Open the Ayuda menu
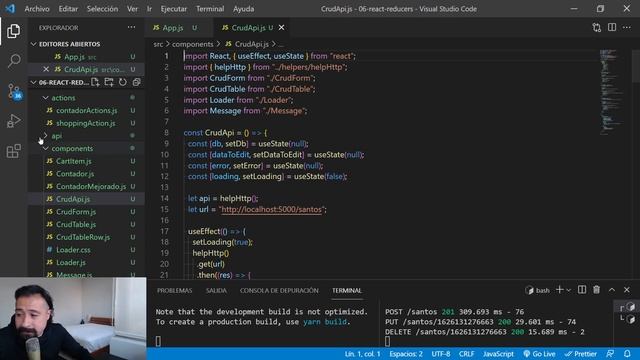 [x=244, y=9]
